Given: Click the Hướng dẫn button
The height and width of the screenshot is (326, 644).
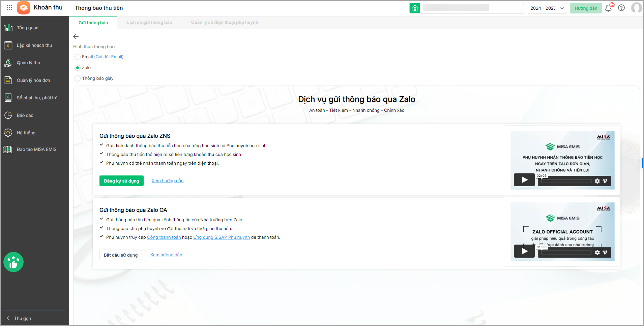Looking at the screenshot, I should pyautogui.click(x=586, y=8).
